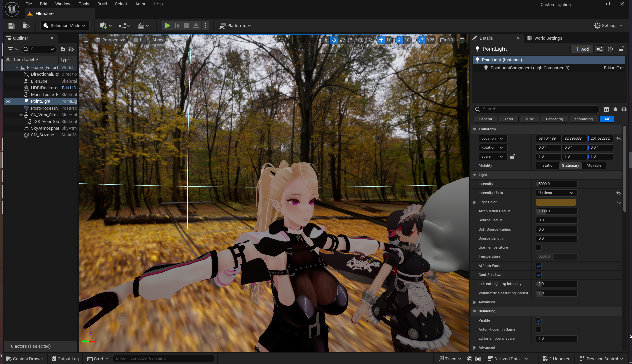The width and height of the screenshot is (632, 364).
Task: Toggle rotation snapping angle icon
Action: [x=399, y=40]
